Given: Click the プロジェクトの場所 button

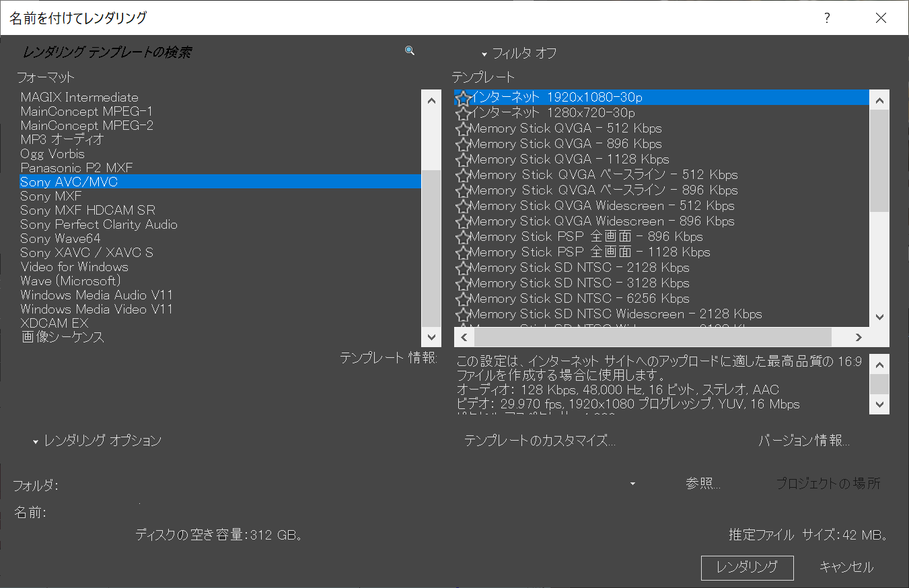Looking at the screenshot, I should [828, 483].
